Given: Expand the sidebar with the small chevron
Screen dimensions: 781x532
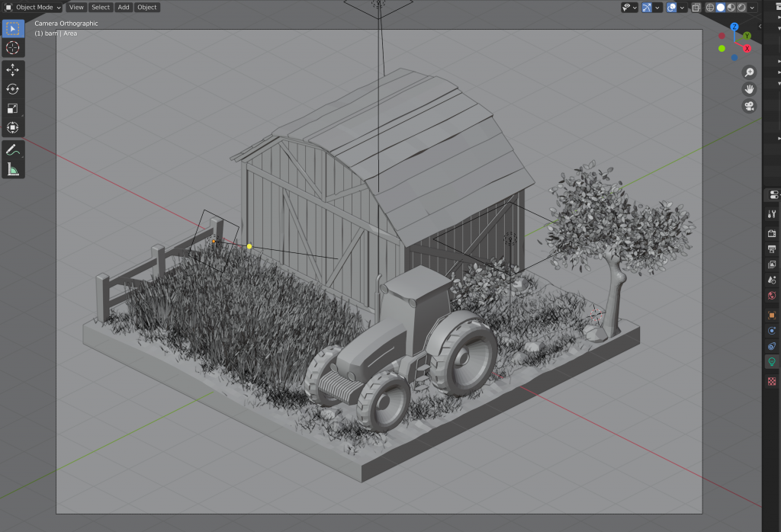Looking at the screenshot, I should tap(760, 27).
